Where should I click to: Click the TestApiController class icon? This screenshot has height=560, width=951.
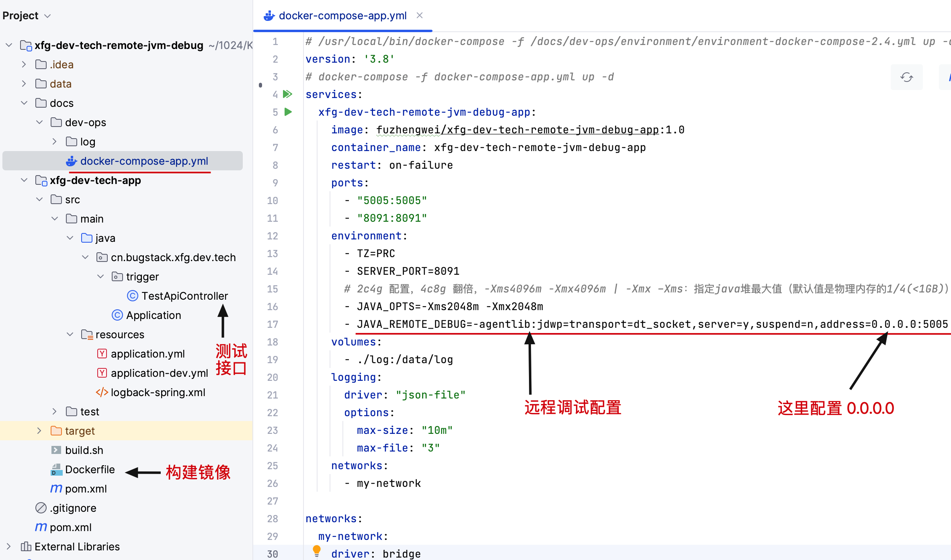132,296
